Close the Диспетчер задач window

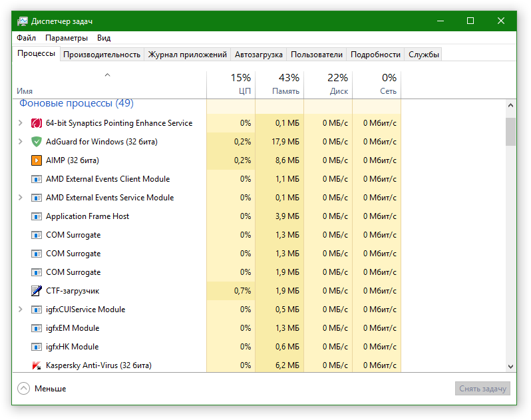(501, 21)
